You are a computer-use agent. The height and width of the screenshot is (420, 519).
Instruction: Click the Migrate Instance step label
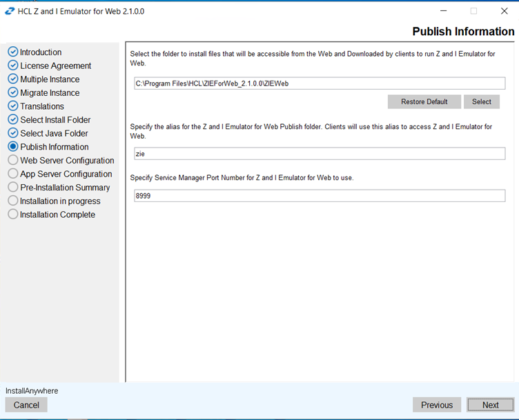50,93
